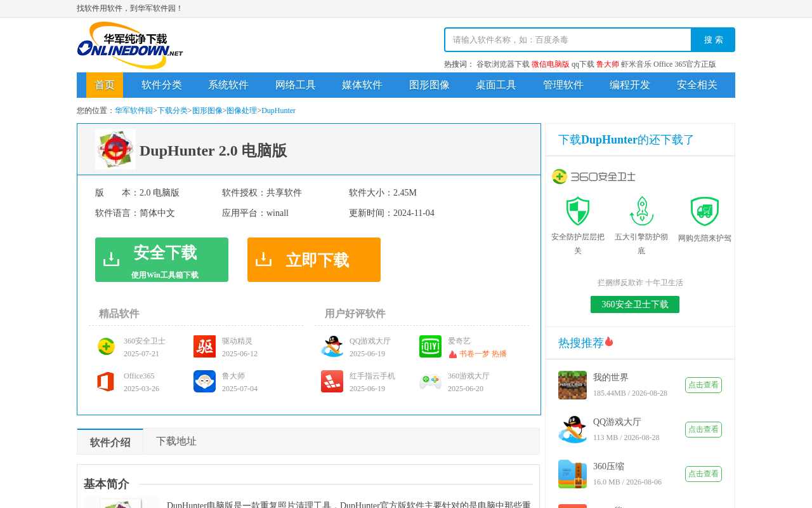This screenshot has height=508, width=812.
Task: Open hot search 微信电脑版
Action: click(x=551, y=64)
